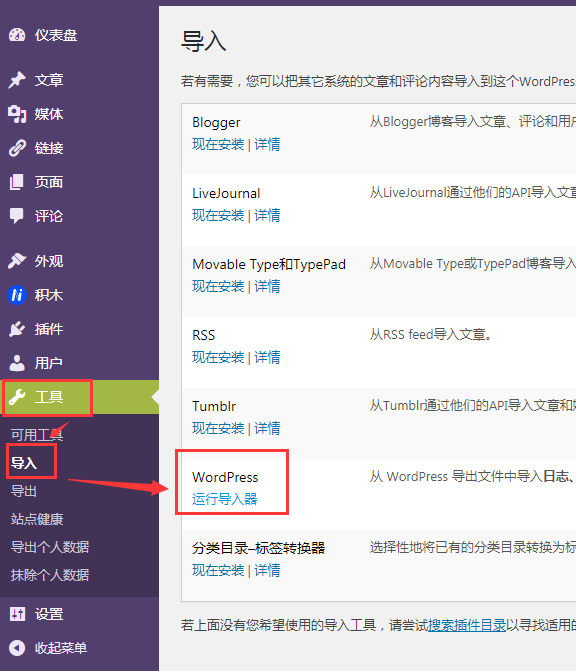Click the 设置 sliders icon
576x671 pixels.
(17, 614)
